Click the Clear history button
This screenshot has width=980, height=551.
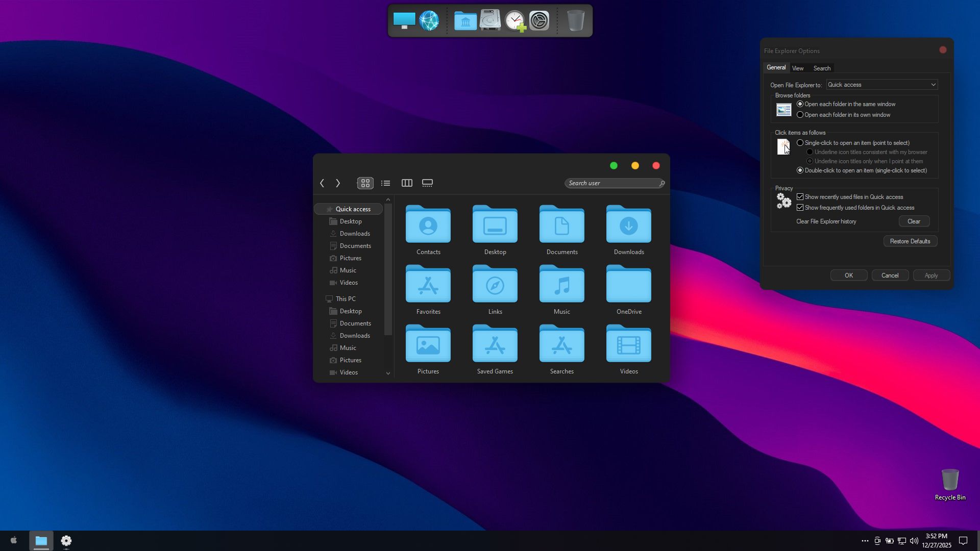point(914,221)
